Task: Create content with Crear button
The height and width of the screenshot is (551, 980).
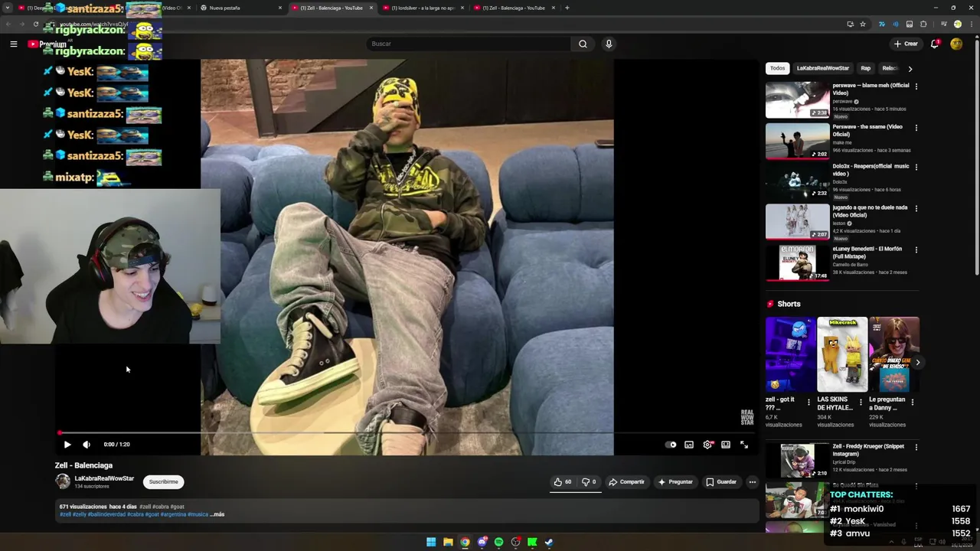Action: click(906, 44)
